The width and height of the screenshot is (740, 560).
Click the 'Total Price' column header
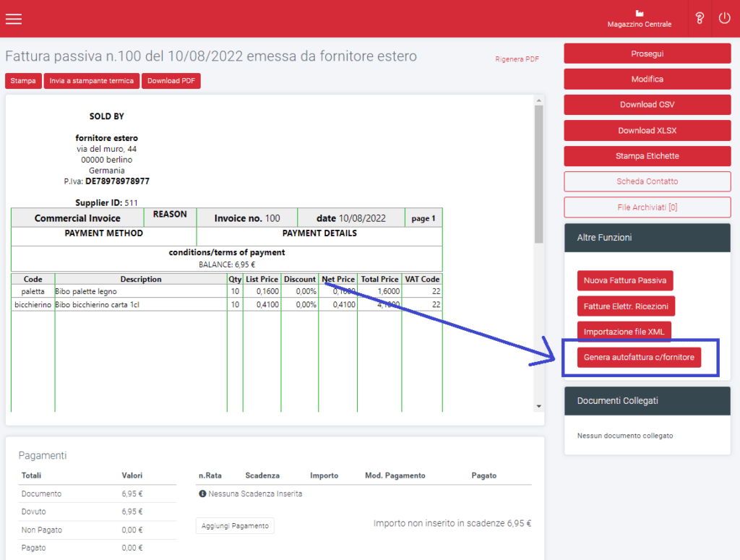[379, 280]
